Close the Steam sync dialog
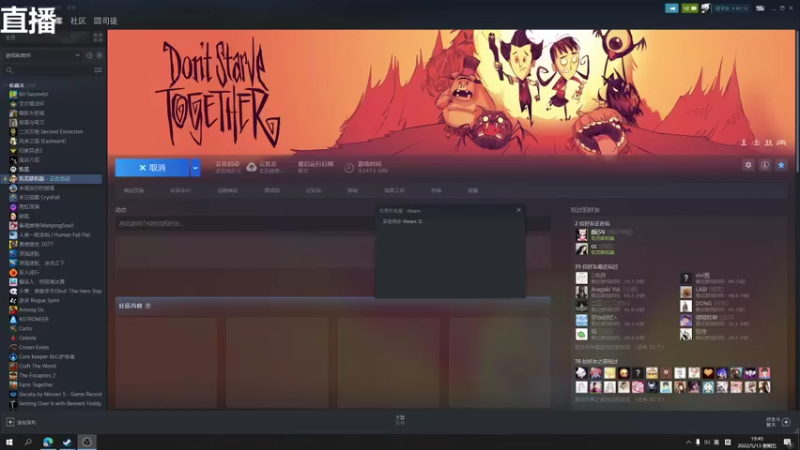This screenshot has width=800, height=450. point(518,210)
